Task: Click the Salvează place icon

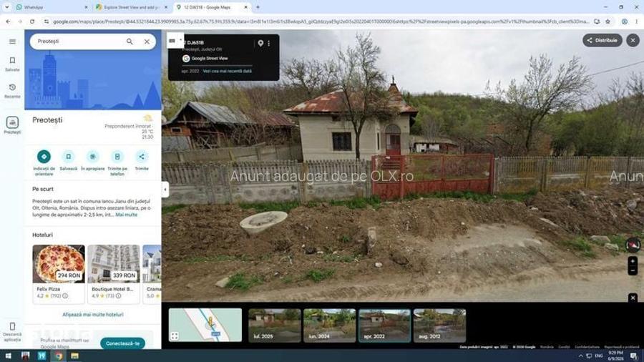Action: (68, 157)
